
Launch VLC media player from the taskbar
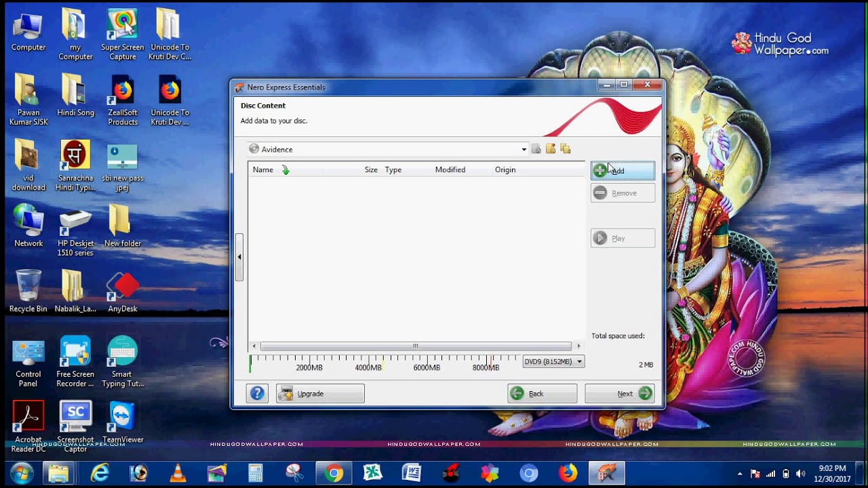click(x=178, y=474)
